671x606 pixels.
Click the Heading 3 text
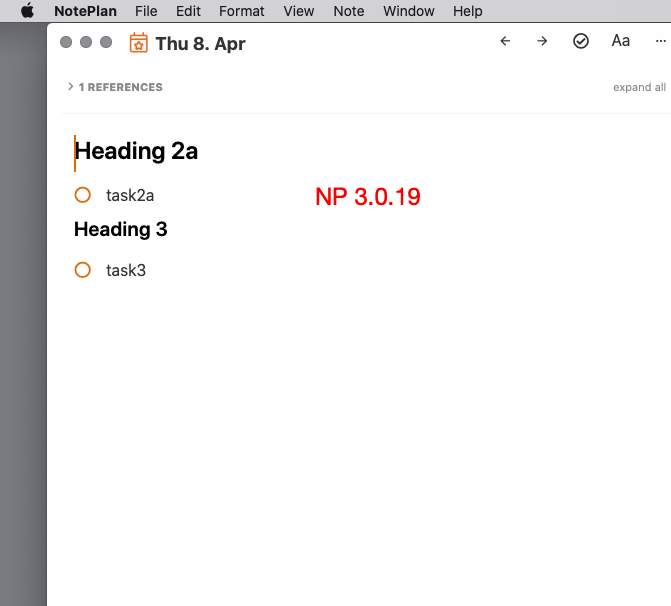coord(121,229)
